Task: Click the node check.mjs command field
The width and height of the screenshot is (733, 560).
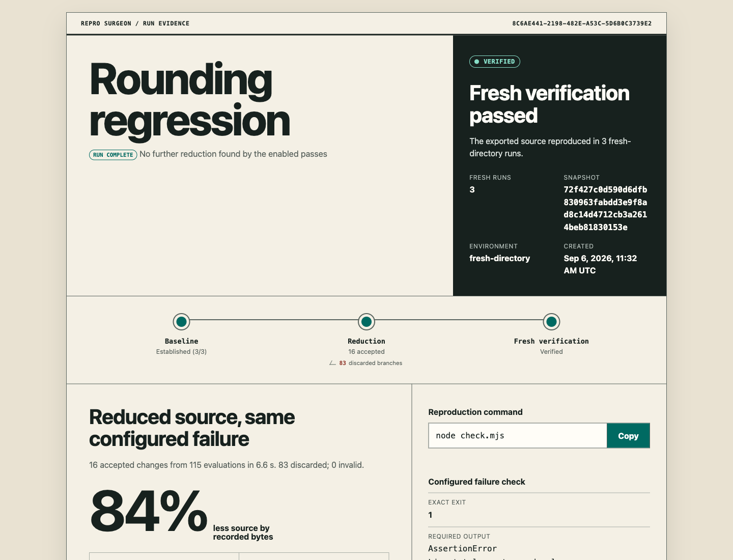Action: pos(518,436)
